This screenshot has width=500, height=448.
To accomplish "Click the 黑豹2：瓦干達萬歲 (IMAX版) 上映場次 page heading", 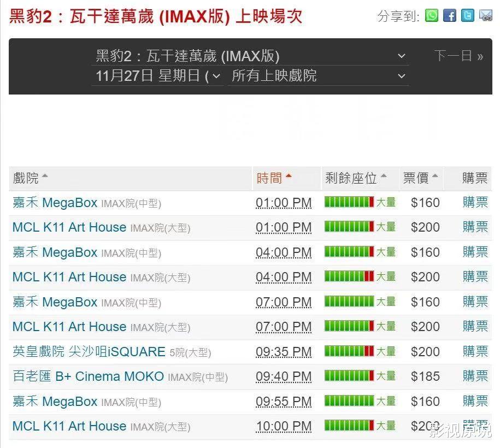I will (x=156, y=16).
